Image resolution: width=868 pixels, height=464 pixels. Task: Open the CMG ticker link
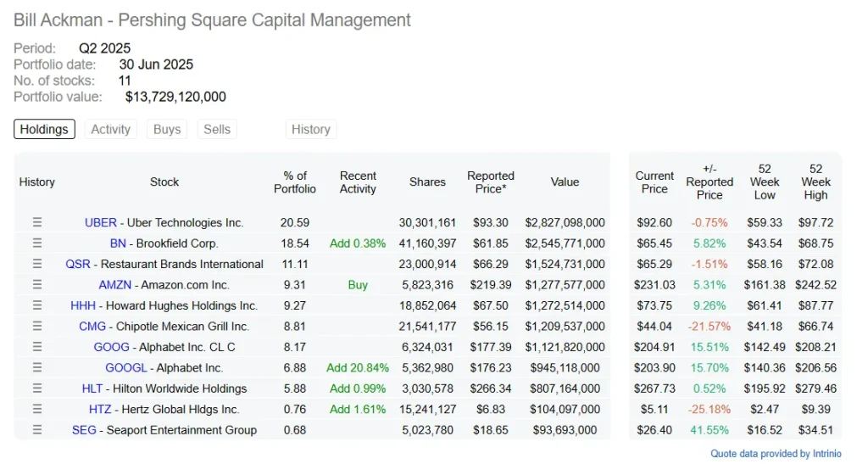pos(92,326)
